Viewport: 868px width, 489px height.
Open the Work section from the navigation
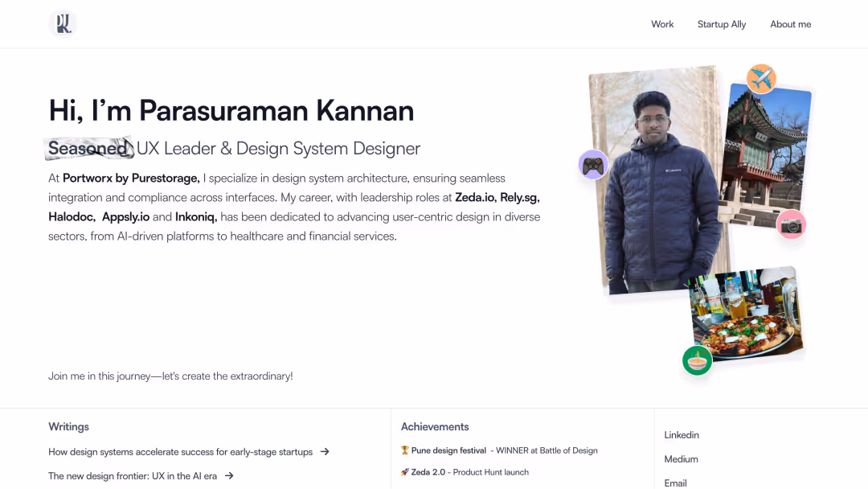(662, 24)
